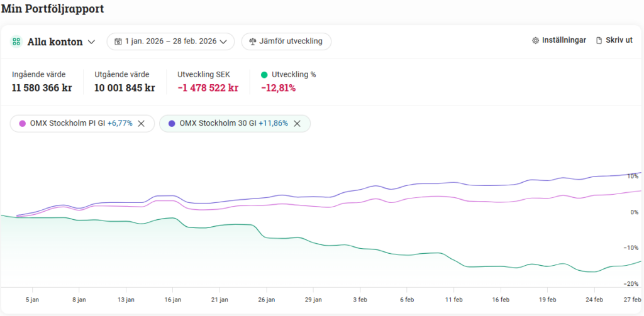Select the Skriv ut text link

click(x=618, y=40)
